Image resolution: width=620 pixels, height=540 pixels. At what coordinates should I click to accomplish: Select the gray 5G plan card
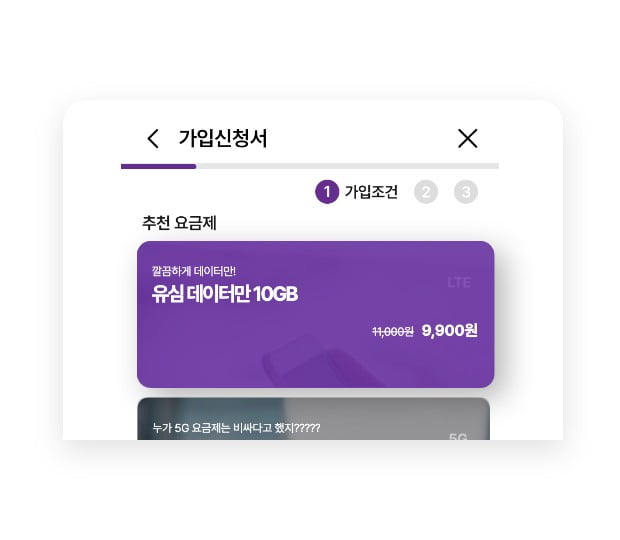(314, 419)
